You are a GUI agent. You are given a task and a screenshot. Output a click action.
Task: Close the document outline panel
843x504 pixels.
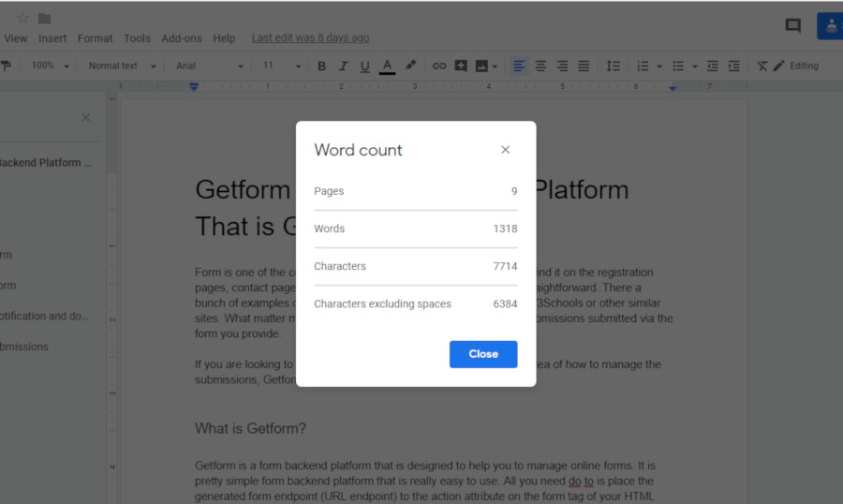point(85,117)
